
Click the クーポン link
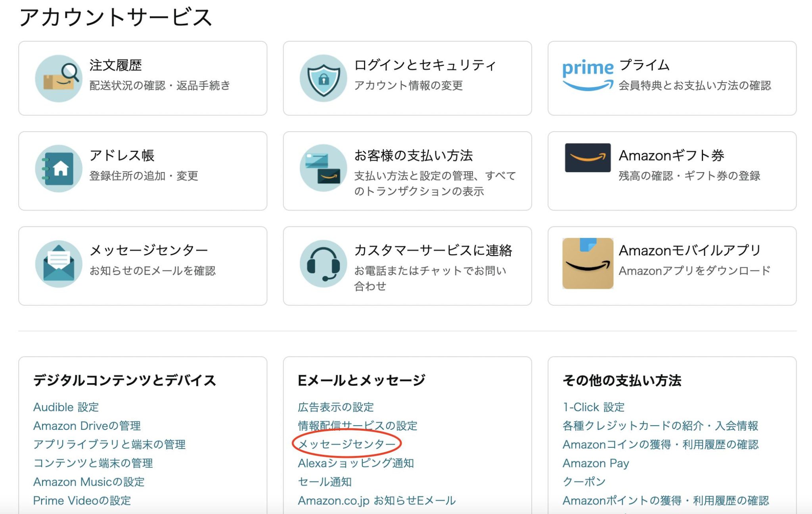tap(584, 482)
